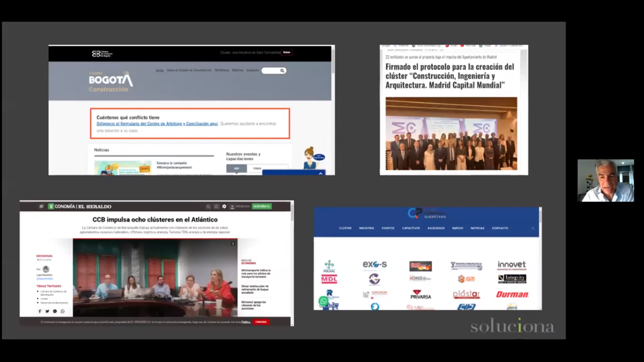Open CLÚSTER menu on Querétaro site
The width and height of the screenshot is (644, 362).
[345, 228]
